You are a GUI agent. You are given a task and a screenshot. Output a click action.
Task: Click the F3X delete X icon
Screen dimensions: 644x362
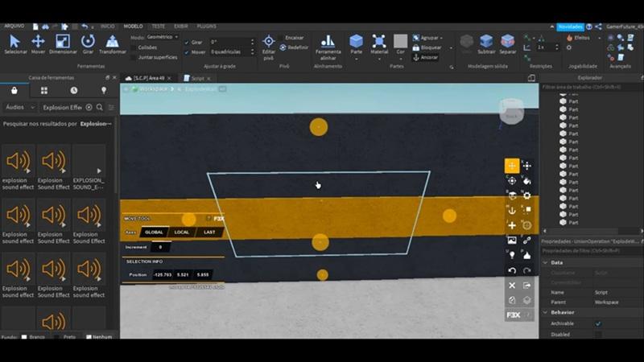click(512, 285)
